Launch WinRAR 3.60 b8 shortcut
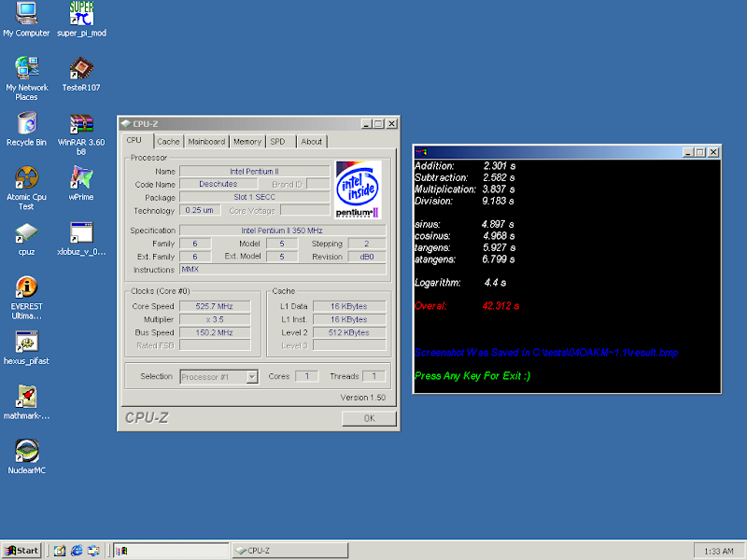747x560 pixels. click(x=81, y=134)
